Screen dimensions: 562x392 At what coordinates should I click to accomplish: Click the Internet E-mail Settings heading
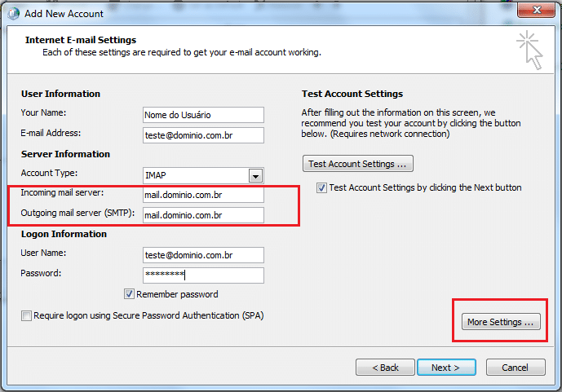pos(81,40)
